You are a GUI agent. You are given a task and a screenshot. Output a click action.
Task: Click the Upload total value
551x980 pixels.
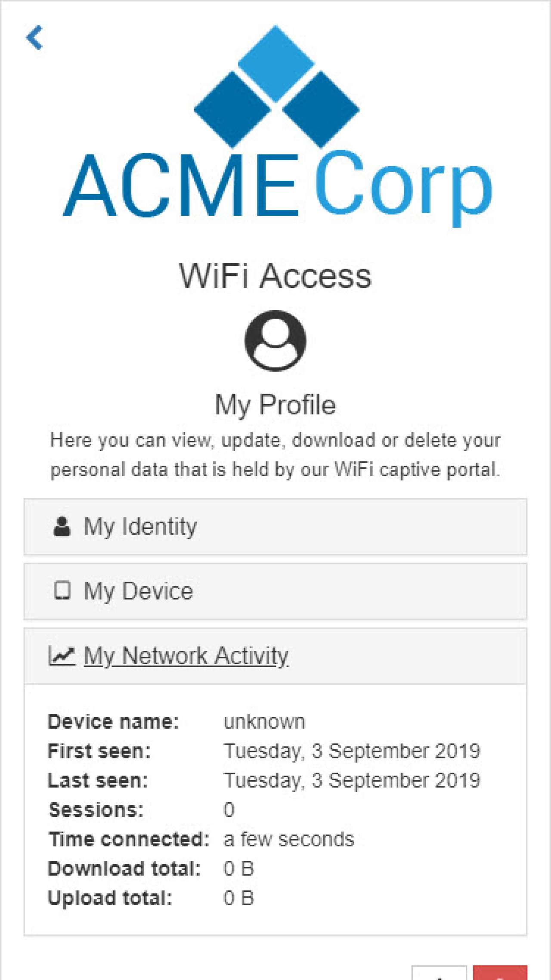(239, 897)
